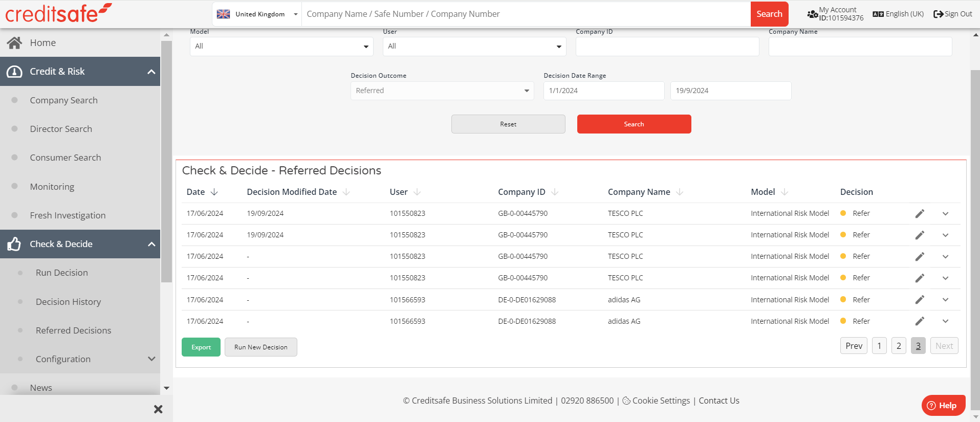This screenshot has height=422, width=980.
Task: Click the top company search input
Action: pyautogui.click(x=526, y=14)
